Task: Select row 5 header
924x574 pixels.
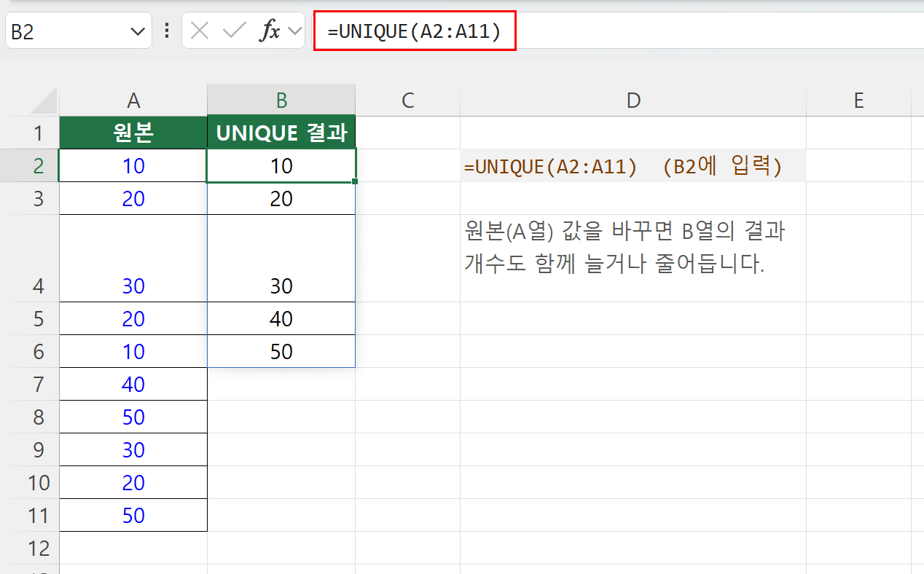Action: click(30, 318)
